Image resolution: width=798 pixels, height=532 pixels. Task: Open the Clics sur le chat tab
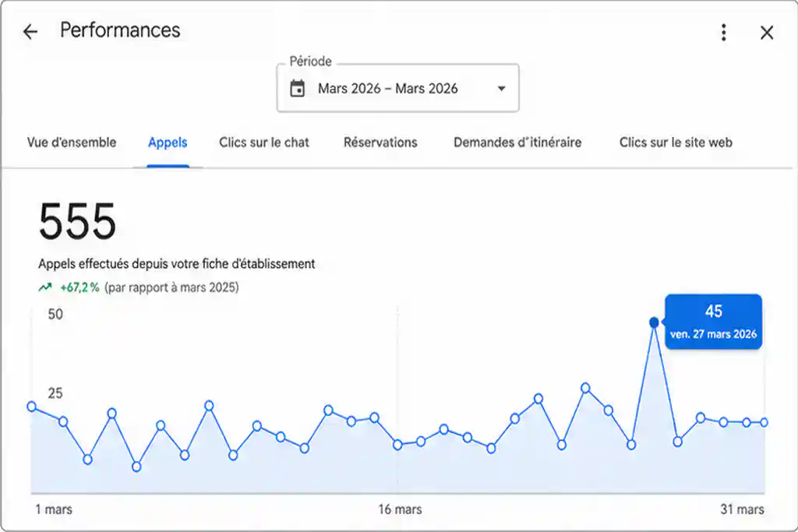click(x=264, y=143)
